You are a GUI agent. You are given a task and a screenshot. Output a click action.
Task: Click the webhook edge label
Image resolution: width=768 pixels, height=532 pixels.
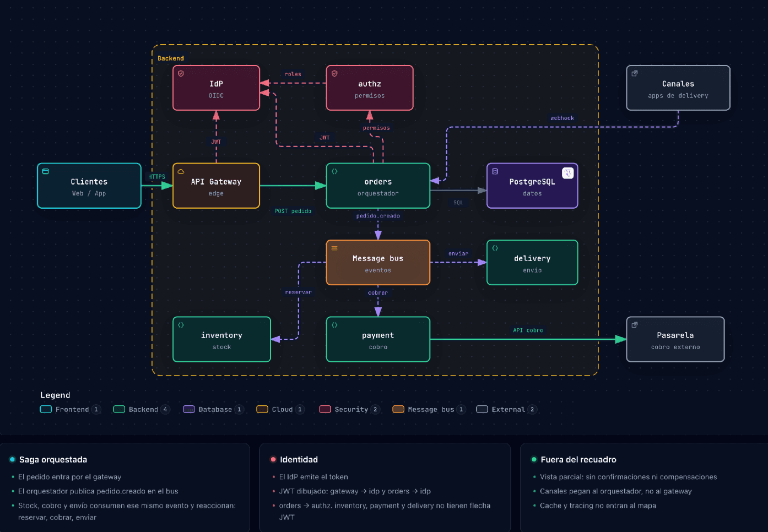562,118
